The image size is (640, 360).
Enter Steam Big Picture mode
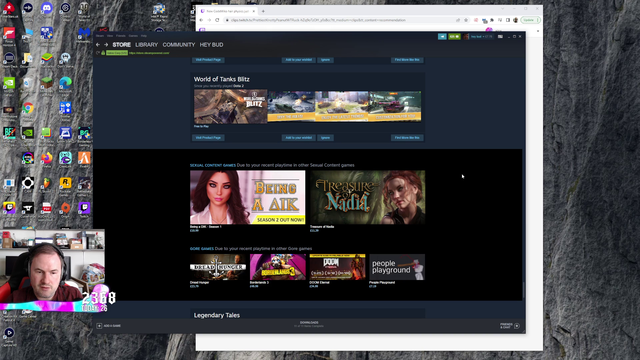[500, 36]
